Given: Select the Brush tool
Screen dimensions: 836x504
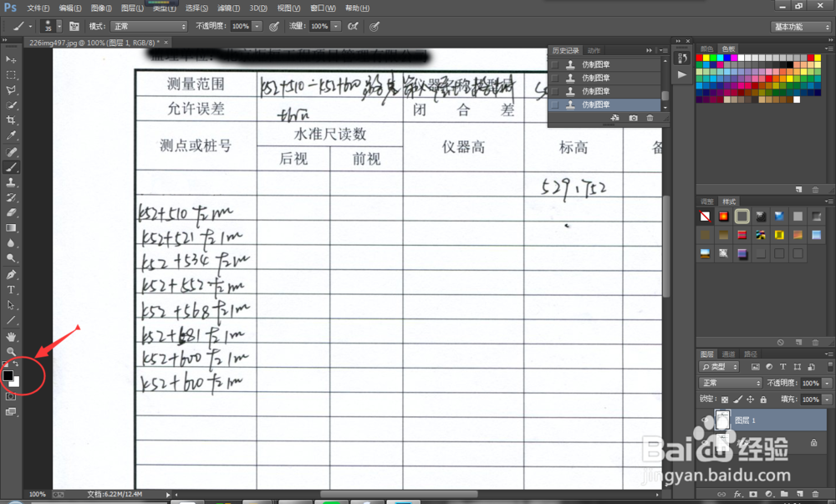Looking at the screenshot, I should coord(11,167).
